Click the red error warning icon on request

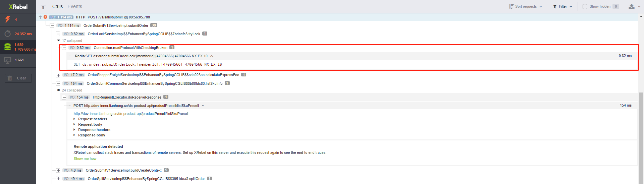pyautogui.click(x=45, y=17)
